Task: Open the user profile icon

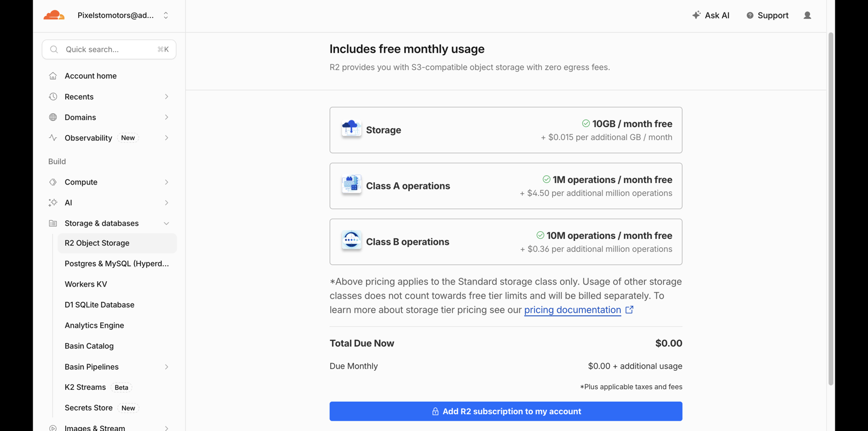Action: click(x=807, y=15)
